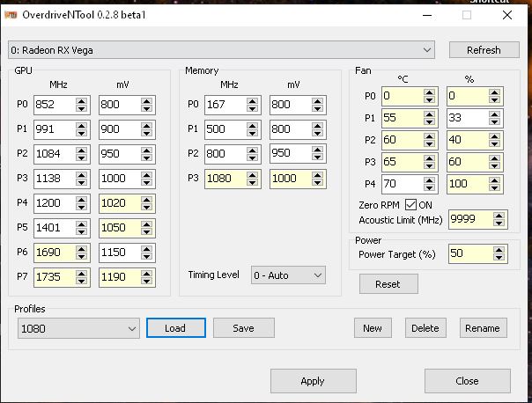This screenshot has height=403, width=532.
Task: Rename the selected profile
Action: 483,328
